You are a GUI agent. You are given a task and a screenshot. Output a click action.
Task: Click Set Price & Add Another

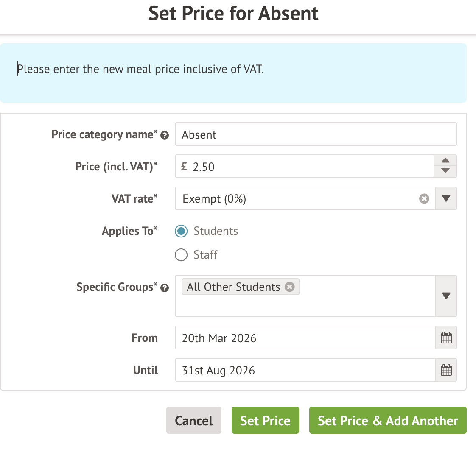[x=388, y=420]
